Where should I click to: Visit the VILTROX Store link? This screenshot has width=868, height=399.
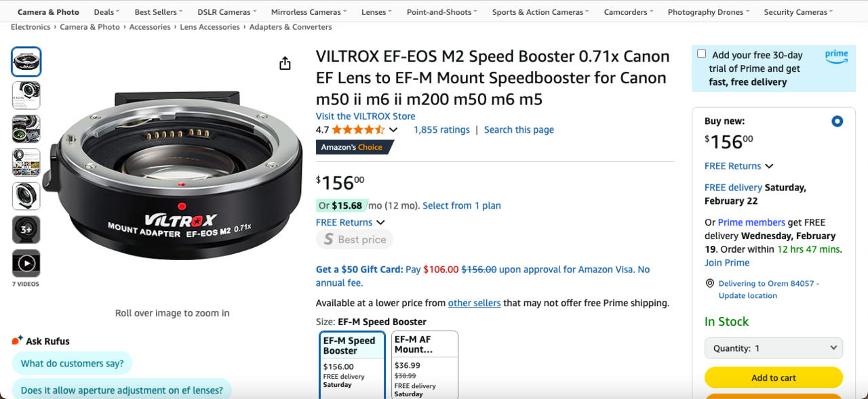(x=366, y=116)
